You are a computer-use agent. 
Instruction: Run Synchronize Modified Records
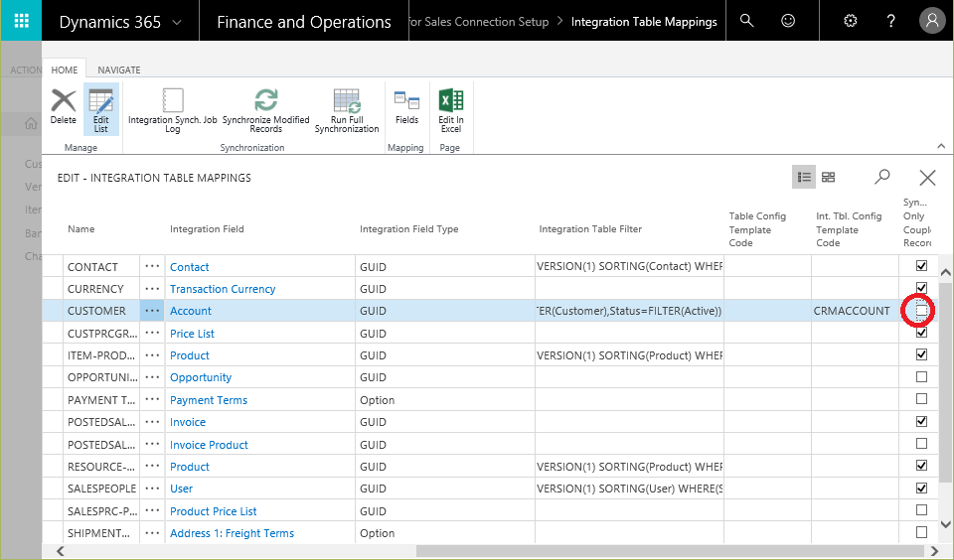(266, 110)
